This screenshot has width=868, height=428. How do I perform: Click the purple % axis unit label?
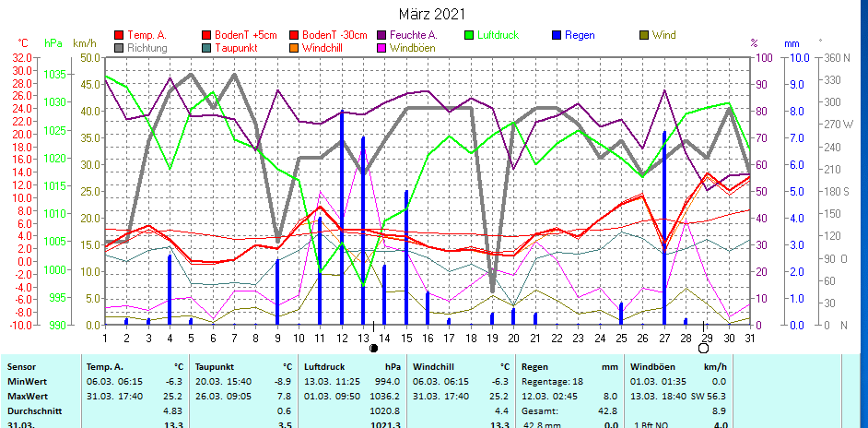click(x=754, y=43)
